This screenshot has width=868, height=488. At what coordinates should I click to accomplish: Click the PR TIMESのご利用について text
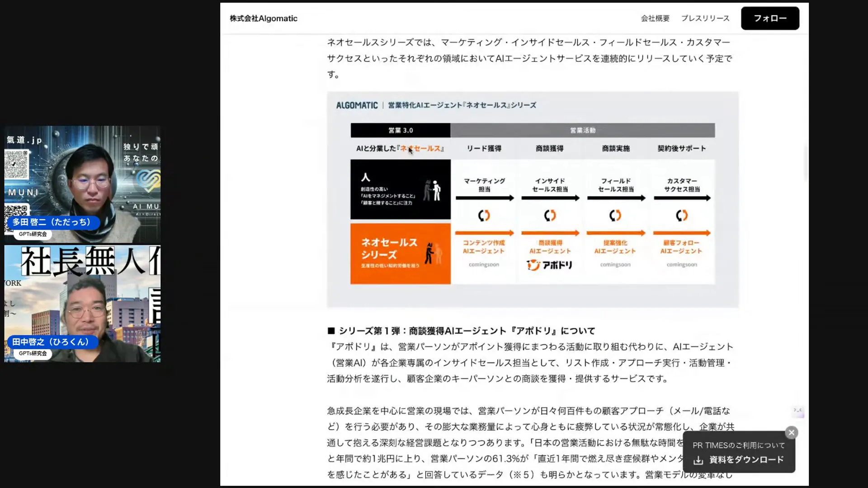(x=739, y=445)
